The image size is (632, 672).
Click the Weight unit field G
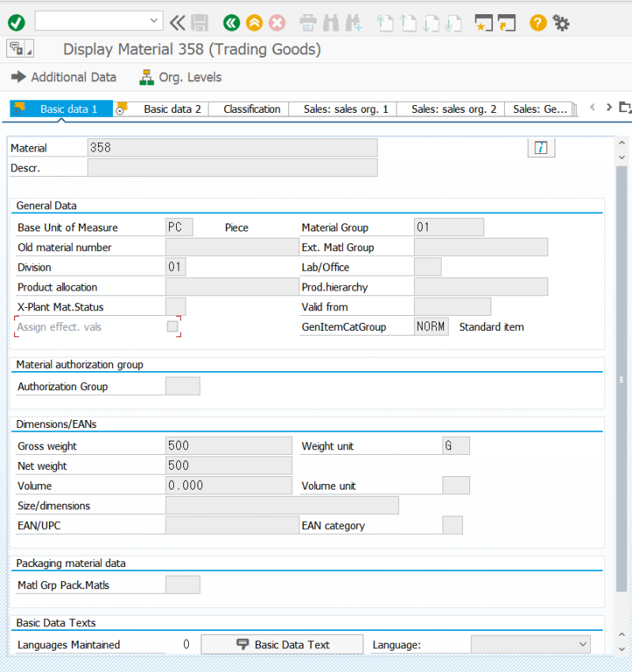(x=456, y=445)
